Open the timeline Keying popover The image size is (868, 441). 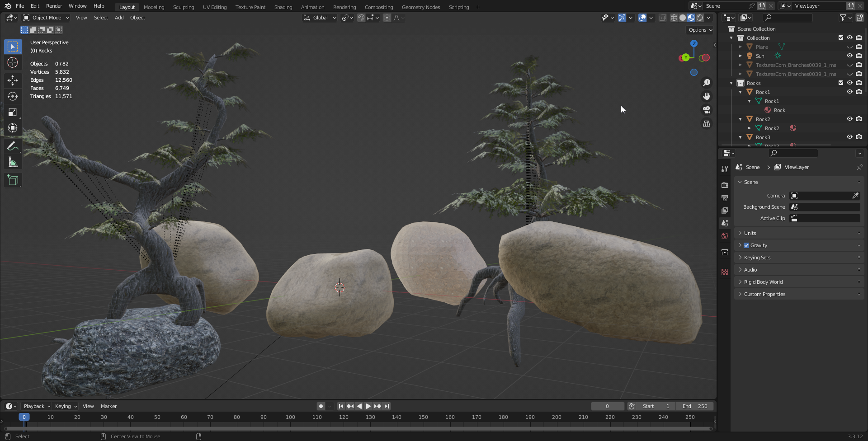(66, 406)
